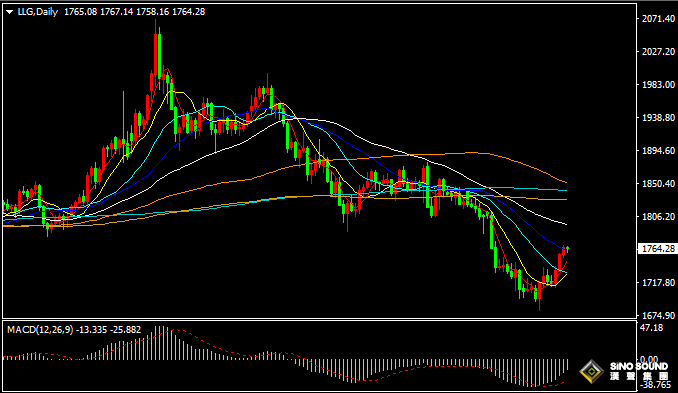
Task: Click the LLG,Daily chart title text
Action: (38, 12)
